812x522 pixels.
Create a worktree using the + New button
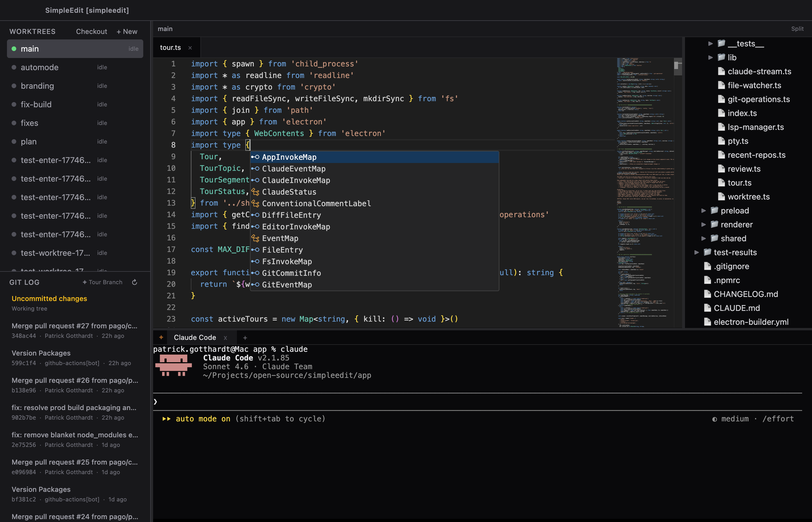127,31
